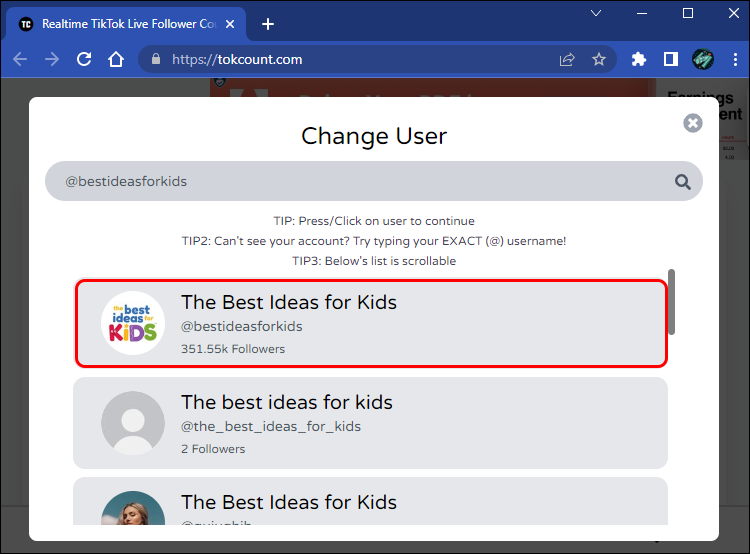Click the gray default profile avatar
Viewport: 750px width, 554px height.
coord(133,423)
